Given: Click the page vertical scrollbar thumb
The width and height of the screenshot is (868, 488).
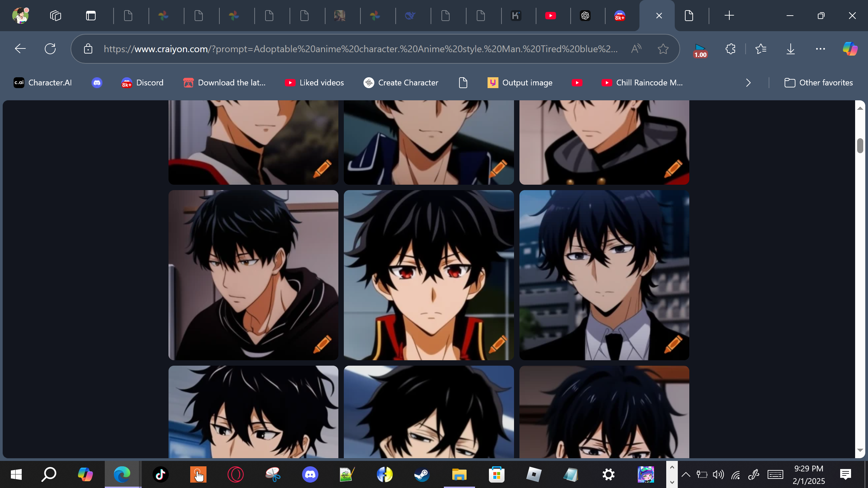Looking at the screenshot, I should tap(860, 146).
